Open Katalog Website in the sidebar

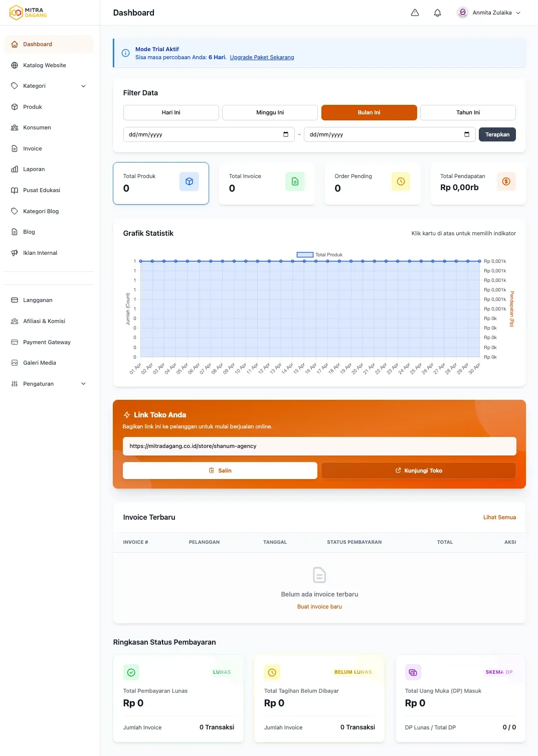pos(45,65)
